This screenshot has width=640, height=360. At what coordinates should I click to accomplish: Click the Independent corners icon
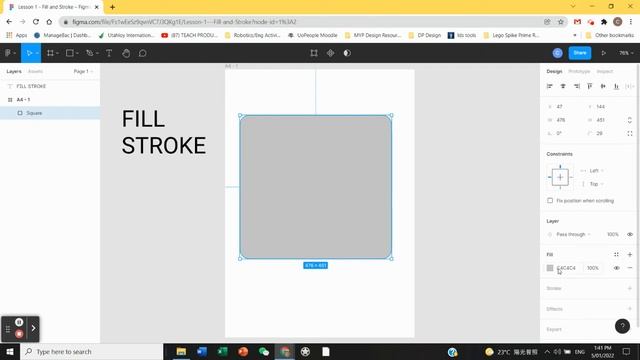tap(630, 133)
